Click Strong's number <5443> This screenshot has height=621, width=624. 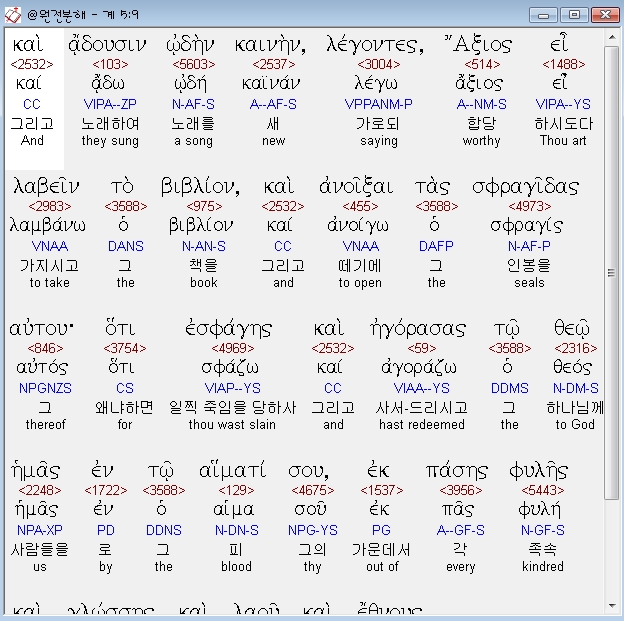(x=543, y=490)
